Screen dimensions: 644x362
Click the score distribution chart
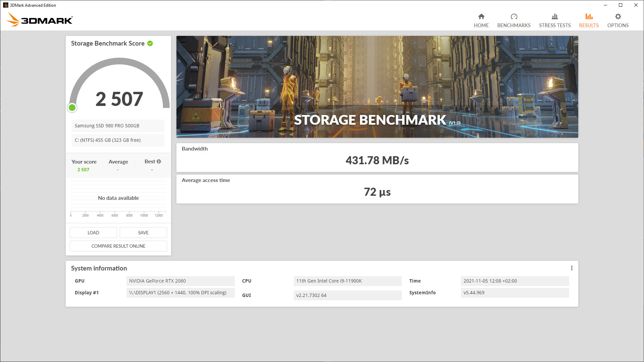(x=118, y=198)
